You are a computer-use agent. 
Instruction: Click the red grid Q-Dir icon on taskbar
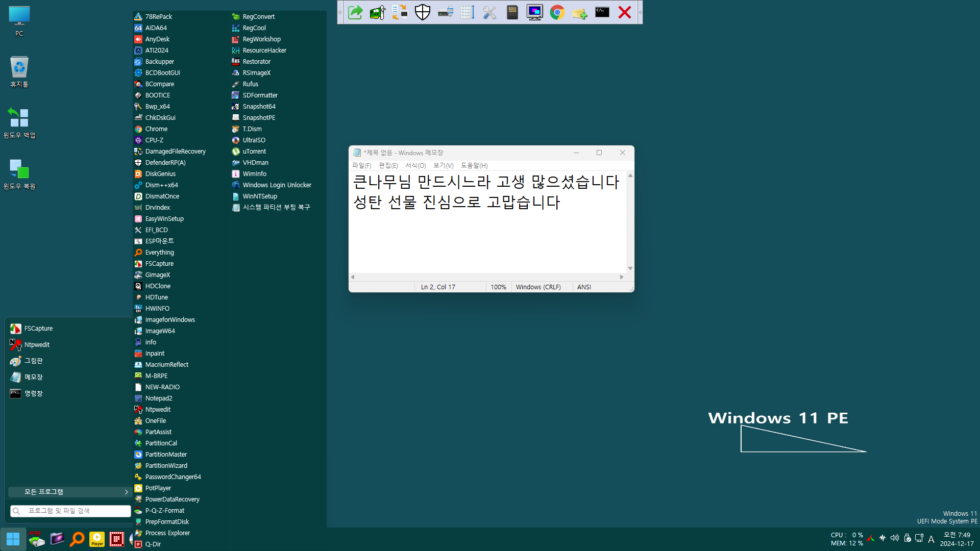click(117, 539)
